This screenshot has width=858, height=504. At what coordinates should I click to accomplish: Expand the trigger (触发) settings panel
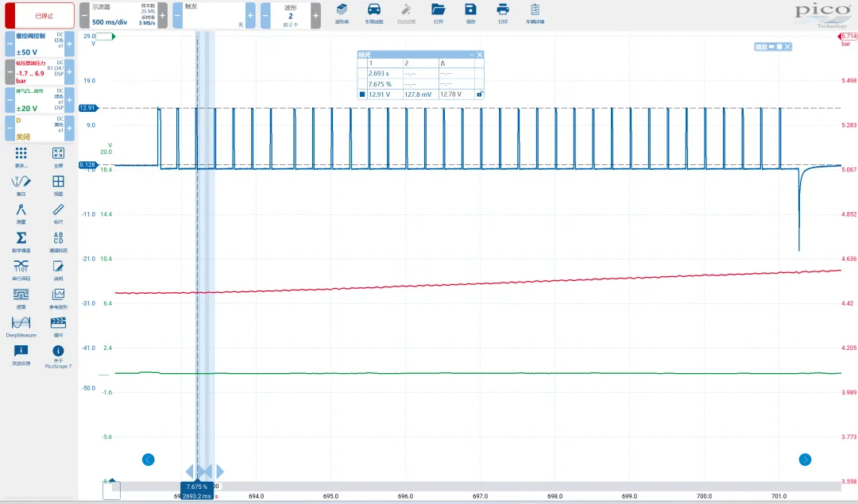211,15
